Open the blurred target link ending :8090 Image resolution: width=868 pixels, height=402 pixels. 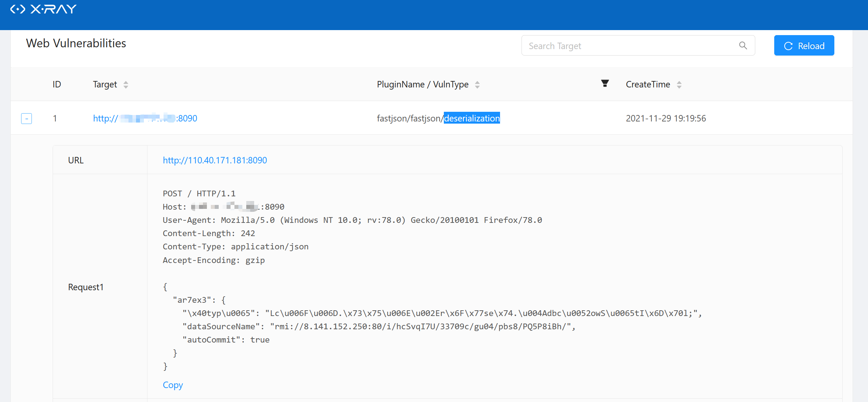click(x=145, y=118)
